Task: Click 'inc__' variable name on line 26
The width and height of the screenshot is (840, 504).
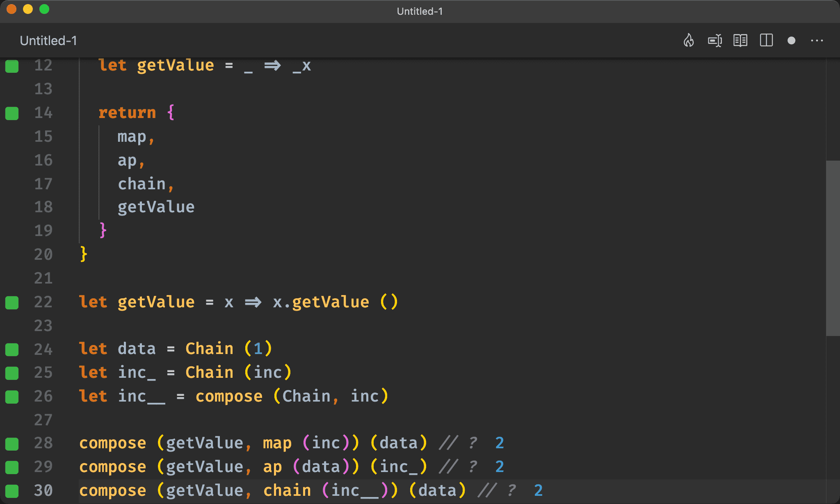Action: pos(142,397)
